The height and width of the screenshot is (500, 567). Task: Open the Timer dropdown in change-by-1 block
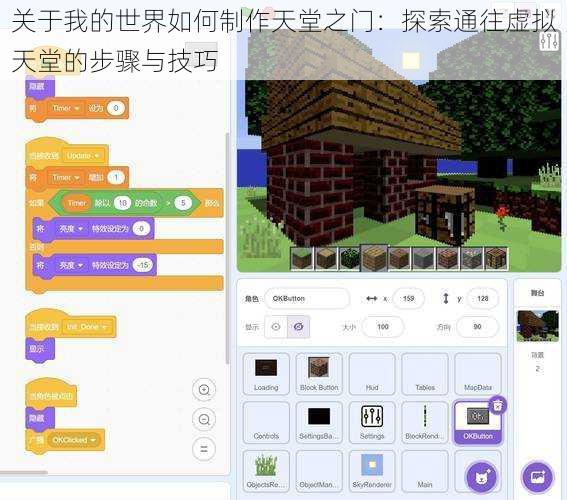(66, 178)
